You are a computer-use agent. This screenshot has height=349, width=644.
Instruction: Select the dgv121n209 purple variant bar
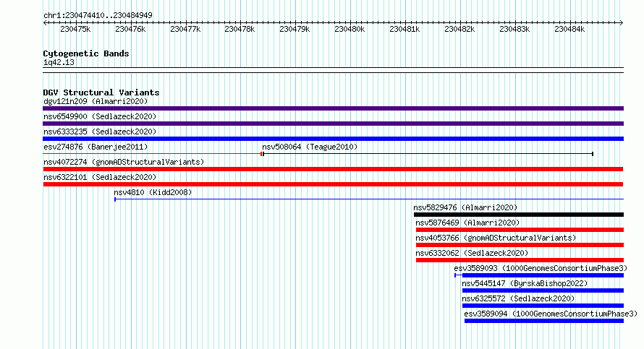pos(333,108)
